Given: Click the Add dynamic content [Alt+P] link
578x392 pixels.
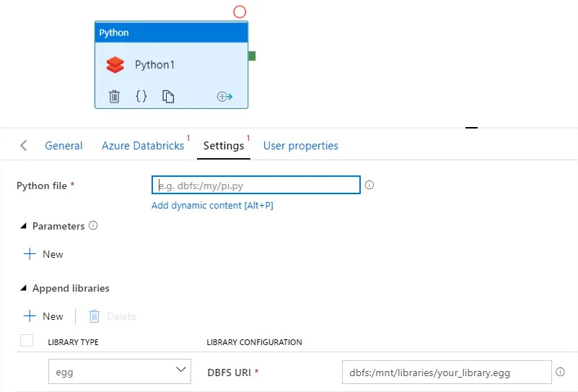Looking at the screenshot, I should click(x=212, y=206).
